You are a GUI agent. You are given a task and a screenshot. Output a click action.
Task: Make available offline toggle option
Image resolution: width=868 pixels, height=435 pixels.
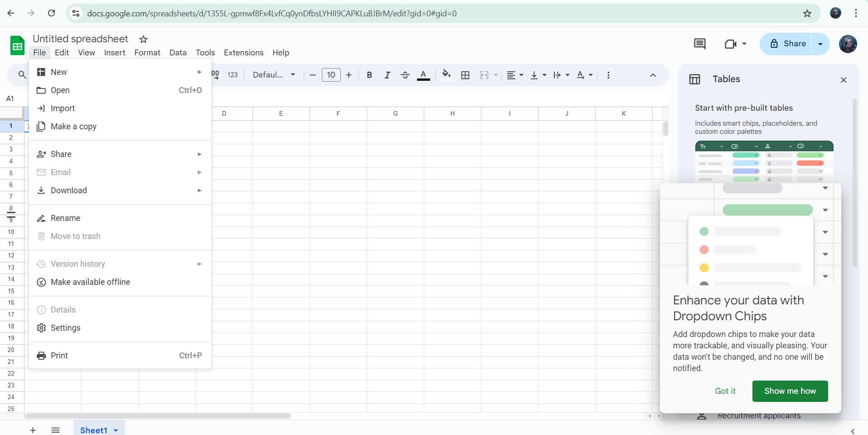tap(90, 282)
